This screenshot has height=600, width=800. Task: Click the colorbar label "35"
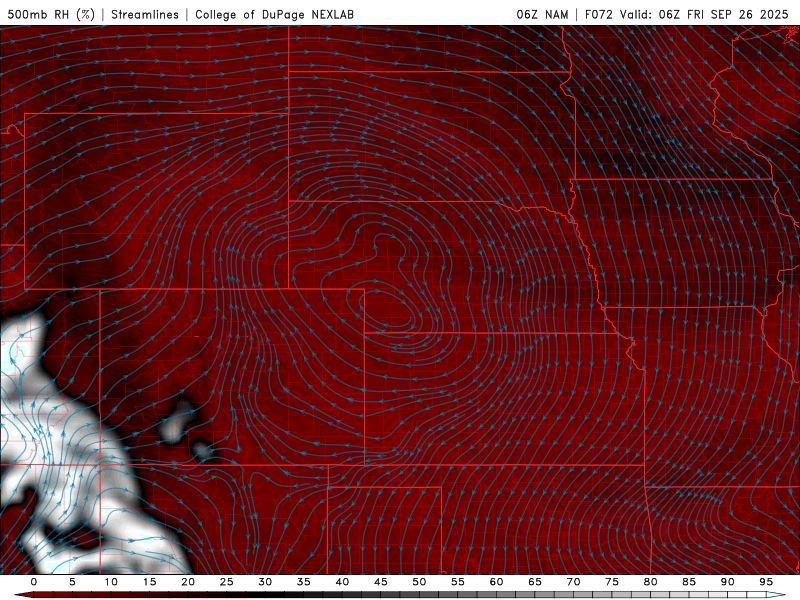304,582
